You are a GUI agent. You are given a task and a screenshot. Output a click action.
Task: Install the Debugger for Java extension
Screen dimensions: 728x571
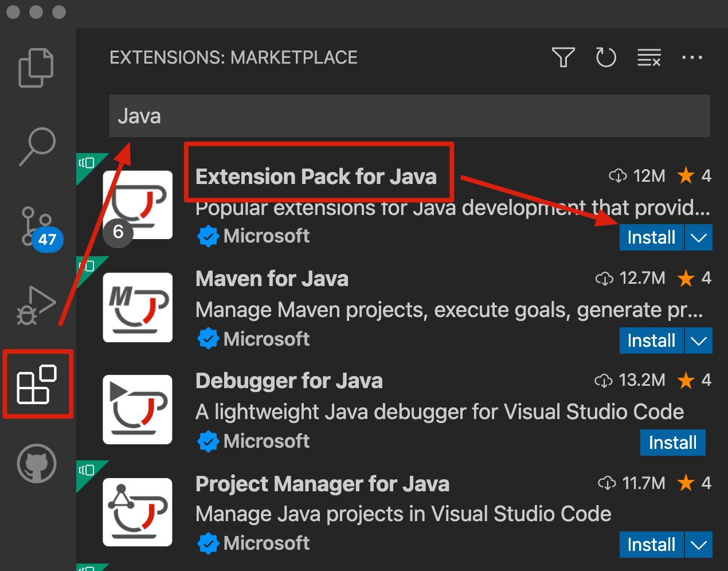pyautogui.click(x=673, y=443)
